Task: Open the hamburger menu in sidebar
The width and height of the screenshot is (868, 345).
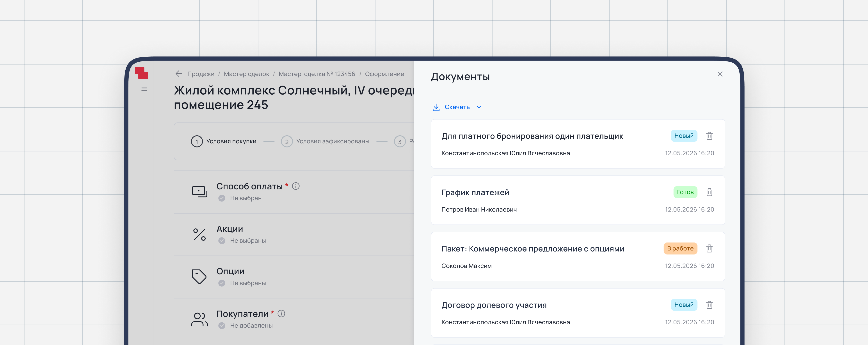Action: tap(144, 89)
